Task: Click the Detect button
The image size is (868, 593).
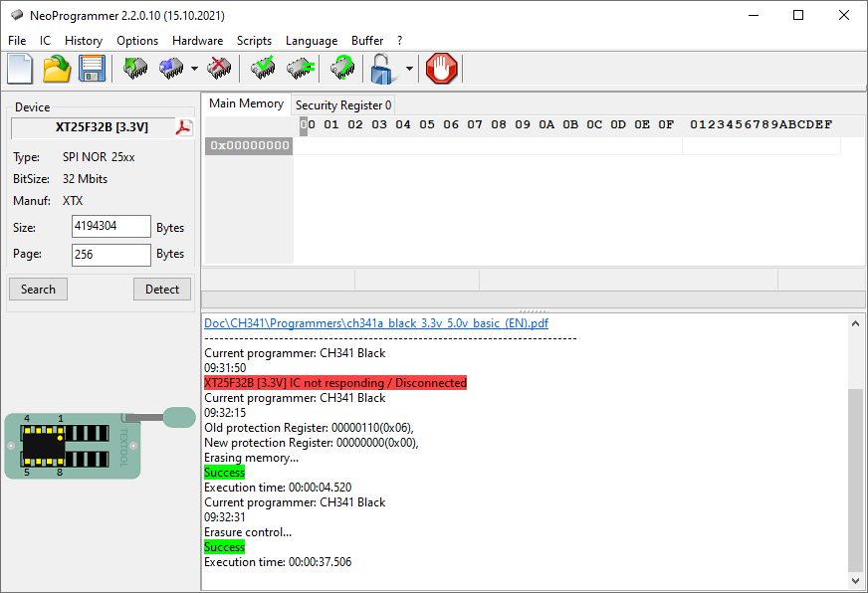Action: click(162, 290)
